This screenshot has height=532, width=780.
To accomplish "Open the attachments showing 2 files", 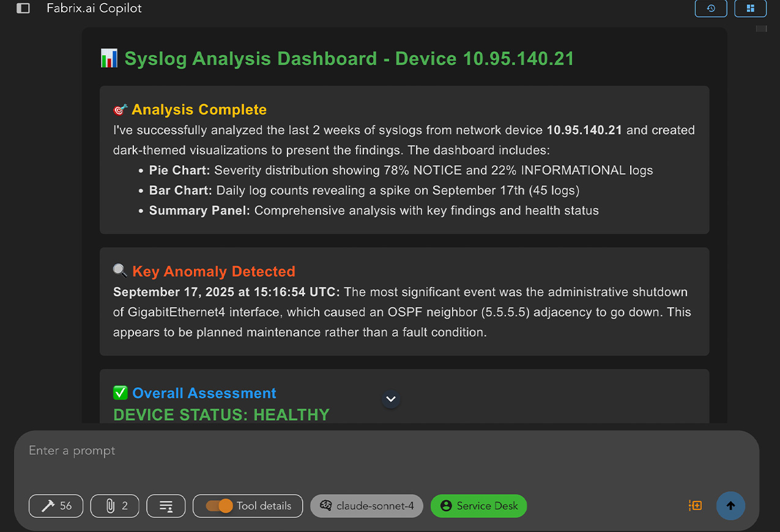I will click(x=115, y=506).
